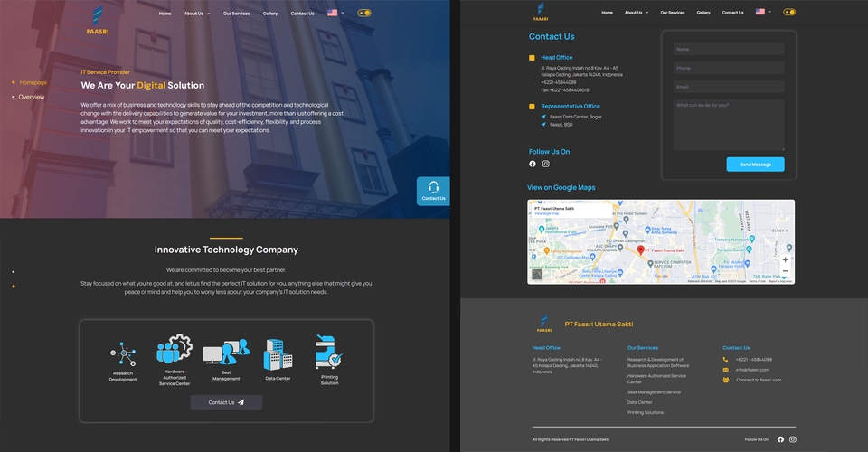The height and width of the screenshot is (452, 868).
Task: Open footer Seat Management Service link
Action: [x=654, y=392]
